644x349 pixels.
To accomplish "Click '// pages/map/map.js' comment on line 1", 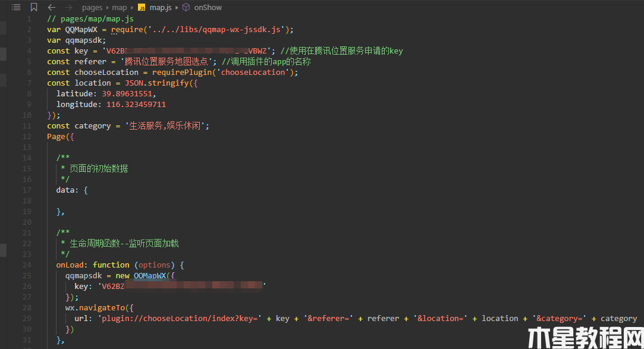I will pos(90,19).
